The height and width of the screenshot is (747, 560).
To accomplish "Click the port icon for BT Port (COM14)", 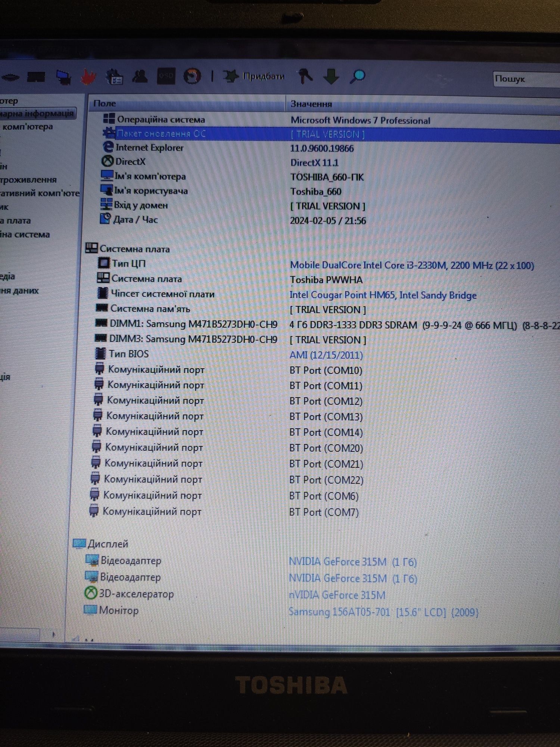I will (97, 431).
